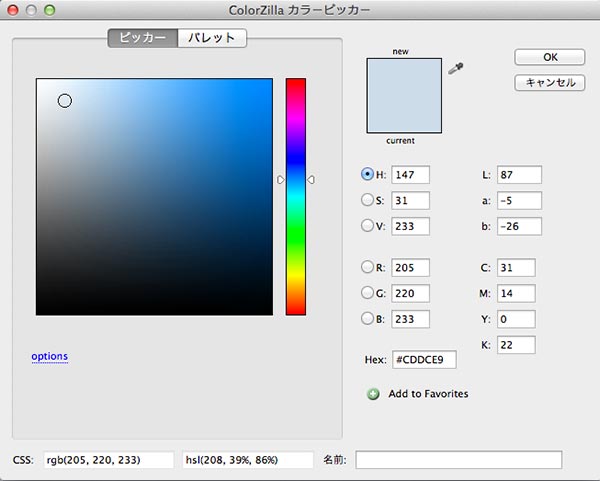
Task: Select the S saturation radio button
Action: (367, 200)
